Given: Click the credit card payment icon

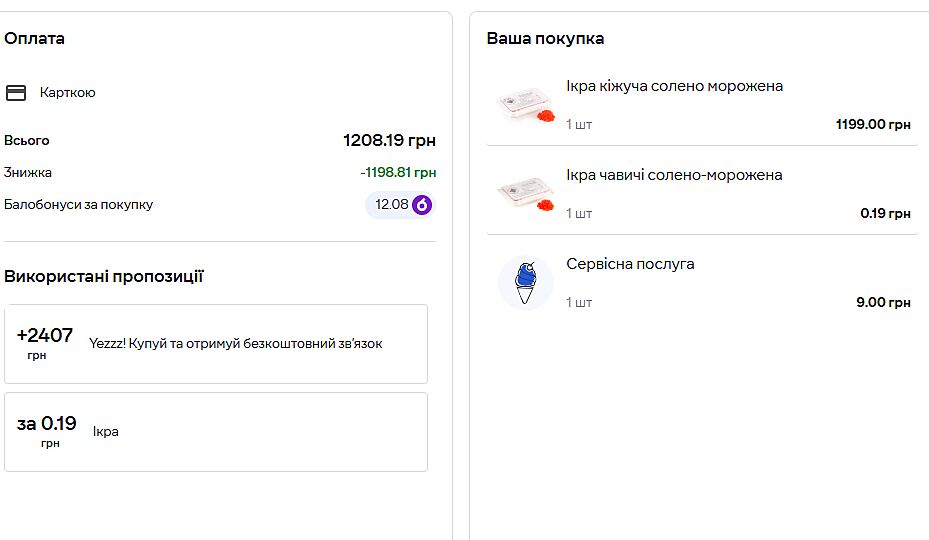Looking at the screenshot, I should (16, 93).
